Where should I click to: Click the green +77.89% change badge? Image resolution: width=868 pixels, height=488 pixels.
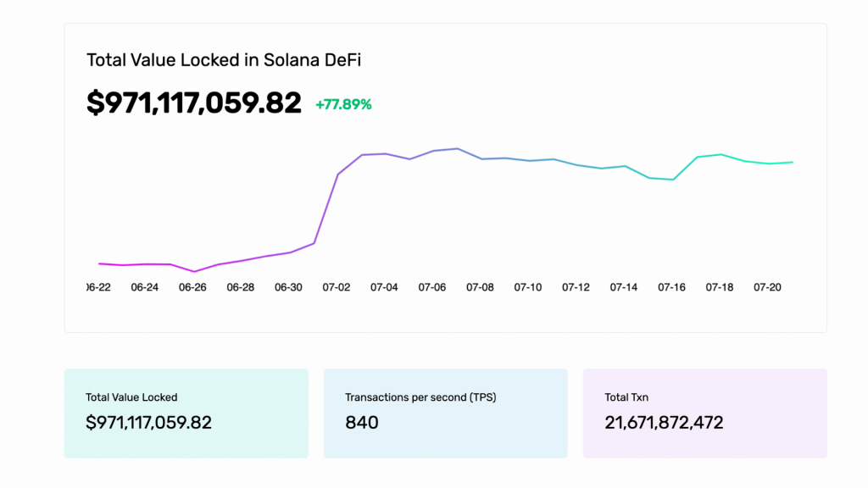[343, 105]
